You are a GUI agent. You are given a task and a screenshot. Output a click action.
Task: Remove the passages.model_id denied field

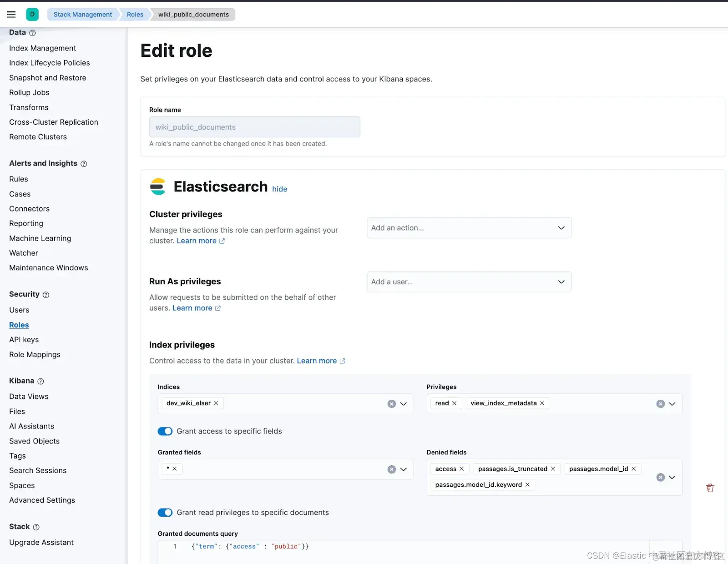coord(634,469)
